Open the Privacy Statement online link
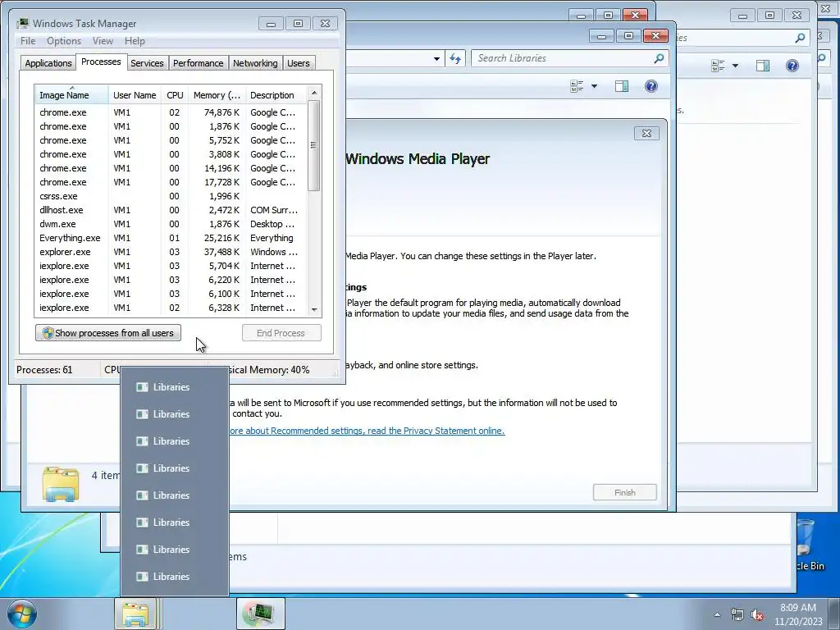840x630 pixels. click(367, 431)
